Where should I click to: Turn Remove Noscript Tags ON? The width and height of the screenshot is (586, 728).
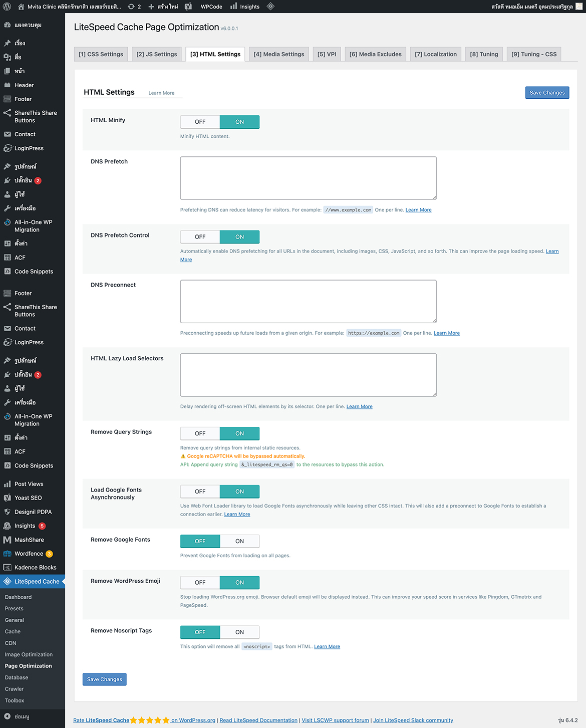(x=239, y=632)
